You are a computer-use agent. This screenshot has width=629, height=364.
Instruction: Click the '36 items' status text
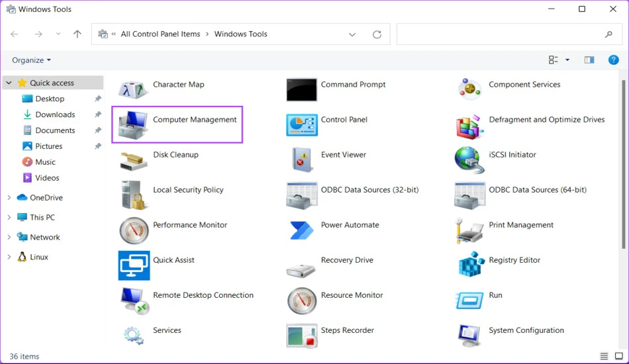point(24,356)
